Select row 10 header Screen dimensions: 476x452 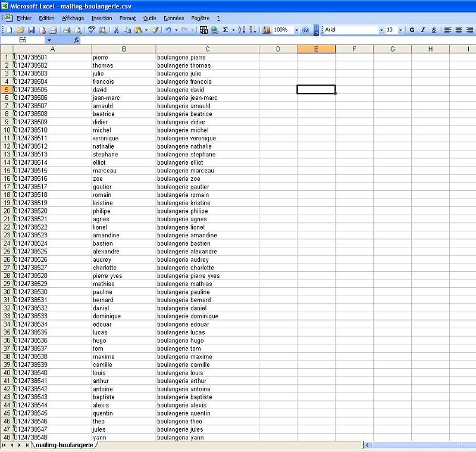[x=7, y=130]
